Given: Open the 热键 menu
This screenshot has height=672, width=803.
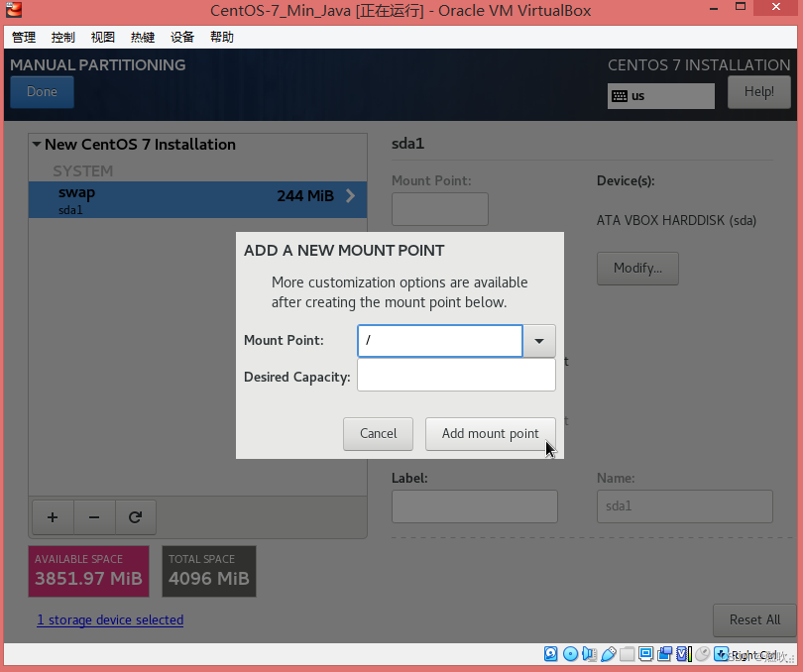Looking at the screenshot, I should [143, 38].
